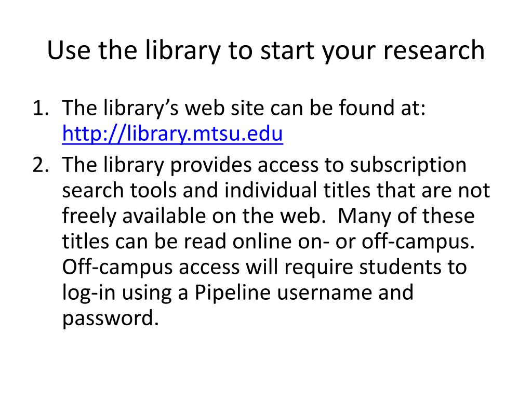
Task: Click the line 'The library's web site can be found at:'
Action: pyautogui.click(x=244, y=109)
